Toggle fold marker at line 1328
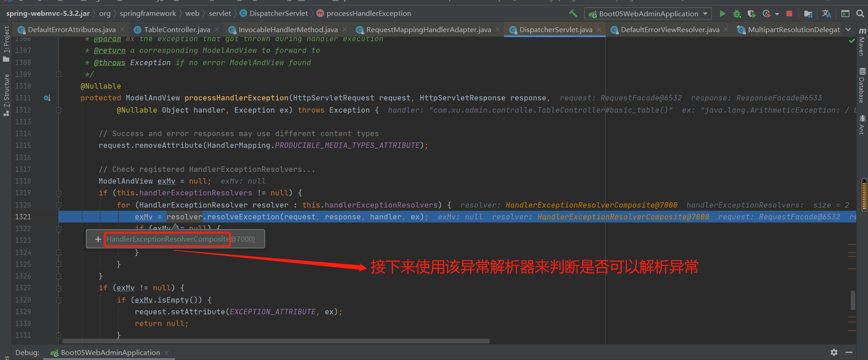This screenshot has width=868, height=360. (x=59, y=300)
